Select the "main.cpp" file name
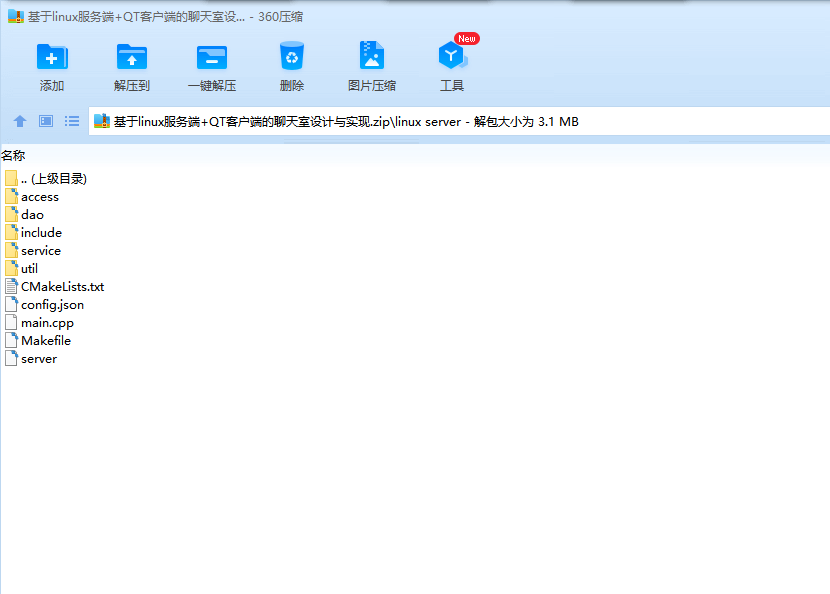The width and height of the screenshot is (830, 594). (47, 323)
